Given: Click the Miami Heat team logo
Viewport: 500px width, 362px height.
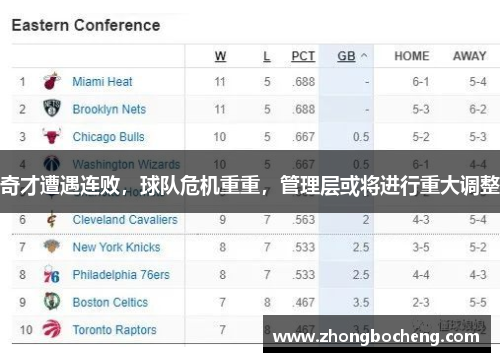Looking at the screenshot, I should pyautogui.click(x=52, y=81).
